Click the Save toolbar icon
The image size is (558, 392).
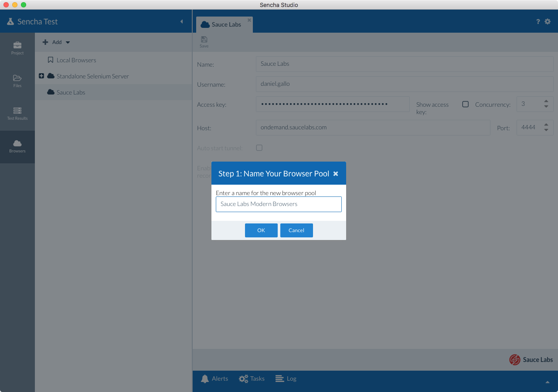[204, 42]
